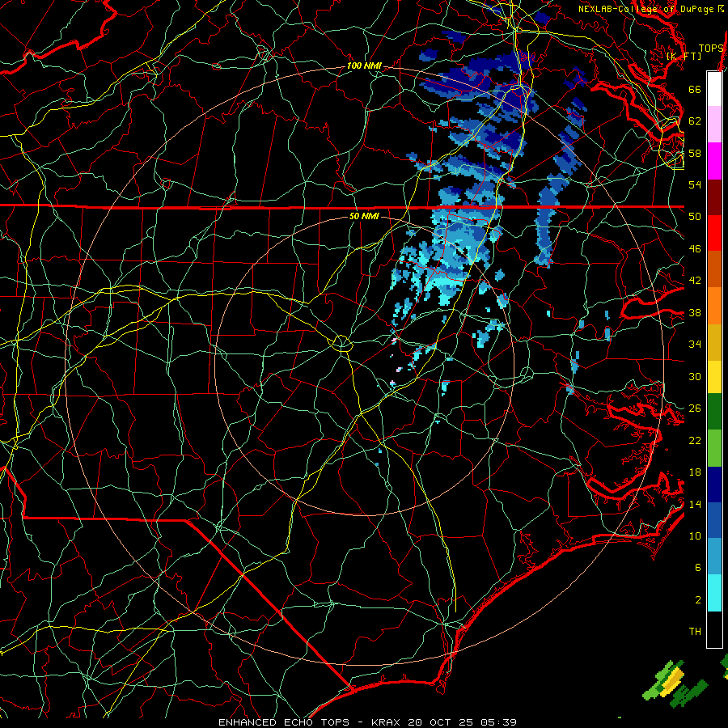The height and width of the screenshot is (728, 728).
Task: Click the black TH block in the legend
Action: [714, 629]
